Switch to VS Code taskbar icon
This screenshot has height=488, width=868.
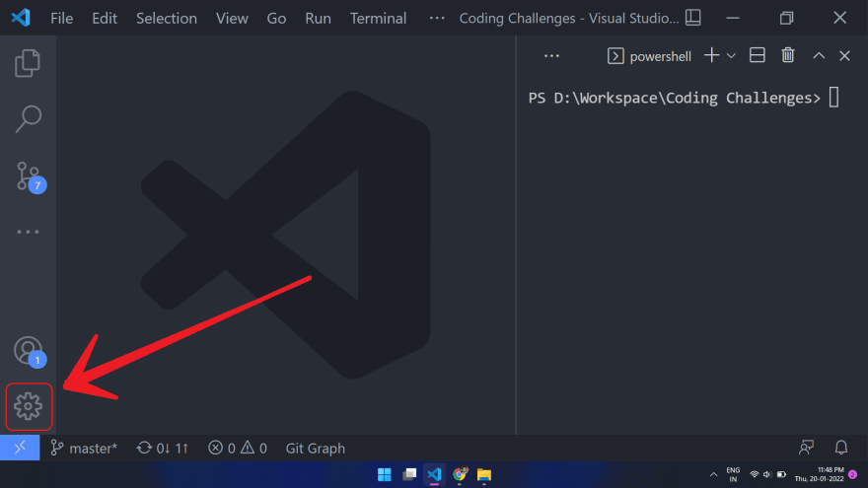(434, 475)
